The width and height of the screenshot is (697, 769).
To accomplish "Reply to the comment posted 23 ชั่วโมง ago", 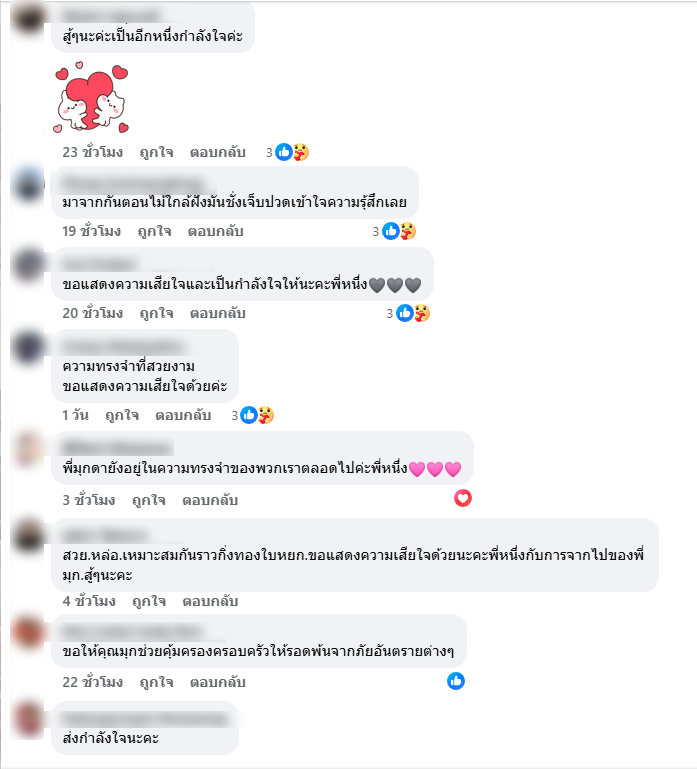I will 217,153.
